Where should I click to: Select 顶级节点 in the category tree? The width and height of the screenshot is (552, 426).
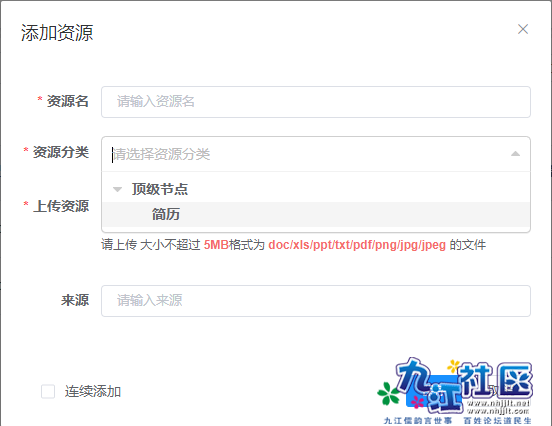[x=160, y=189]
